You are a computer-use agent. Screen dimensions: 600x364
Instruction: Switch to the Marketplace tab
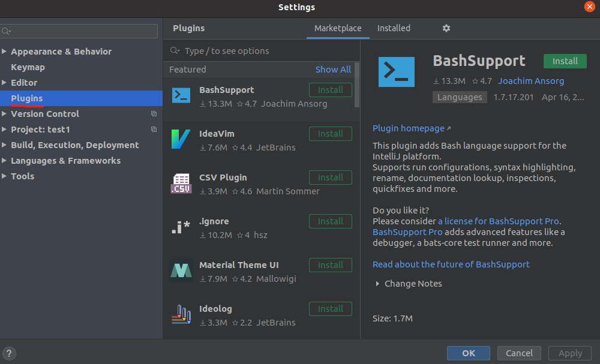tap(338, 28)
